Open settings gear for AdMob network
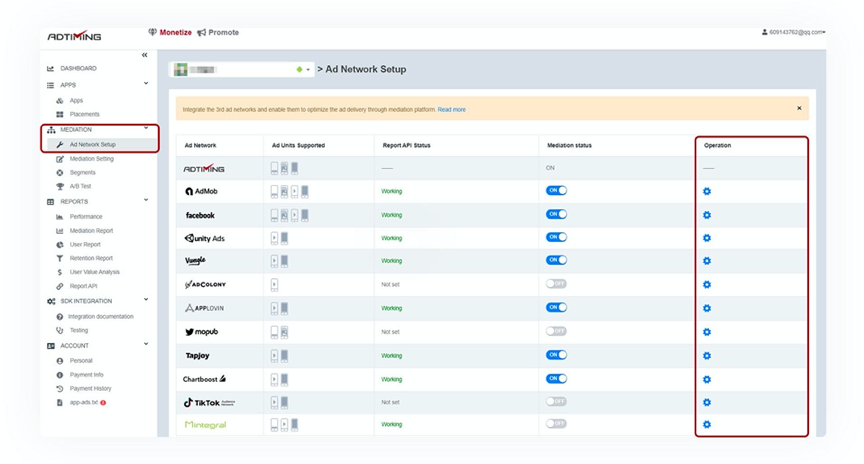Viewport: 864px width, 464px height. [x=707, y=191]
